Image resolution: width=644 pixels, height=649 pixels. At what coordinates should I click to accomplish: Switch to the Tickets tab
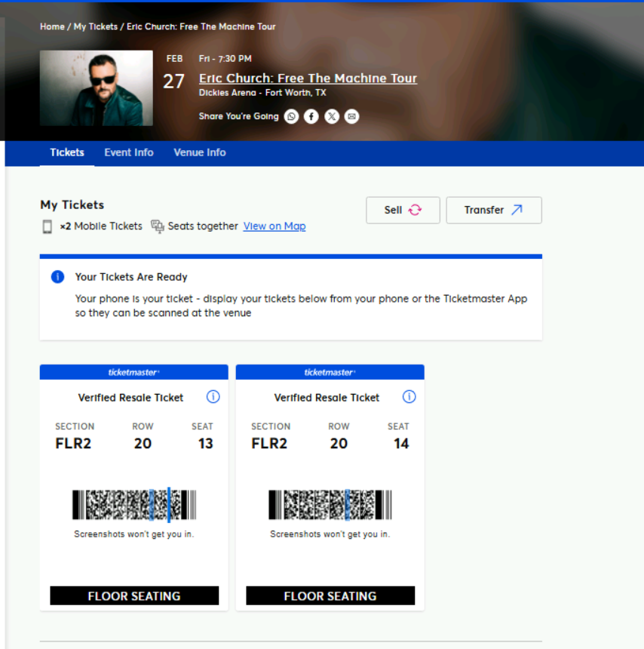67,152
